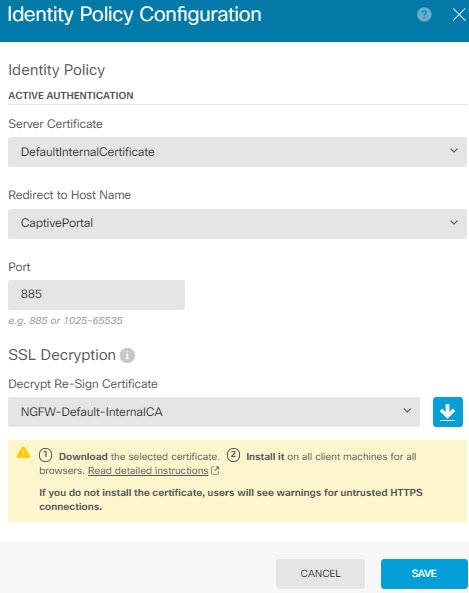Open the help question mark icon

(x=424, y=15)
